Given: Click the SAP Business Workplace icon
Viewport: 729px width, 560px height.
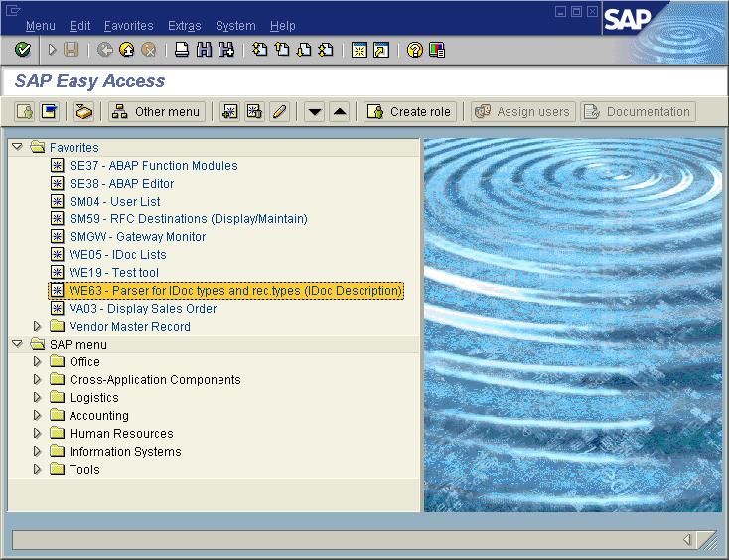Looking at the screenshot, I should pyautogui.click(x=83, y=111).
